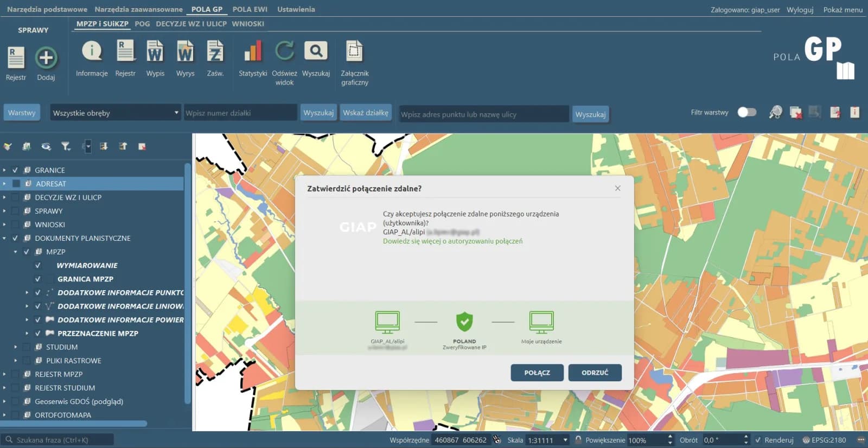Expand the REJESTR MPZP tree node
This screenshot has height=448, width=868.
point(4,374)
